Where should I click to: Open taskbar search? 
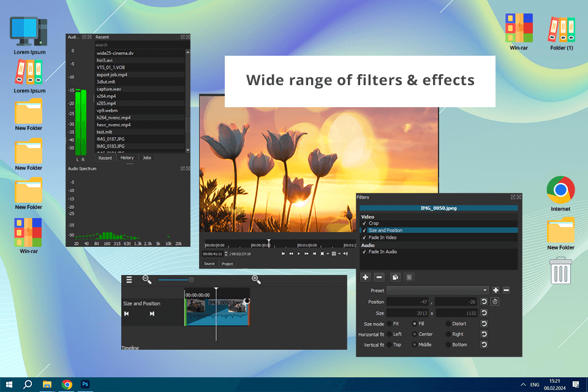28,385
